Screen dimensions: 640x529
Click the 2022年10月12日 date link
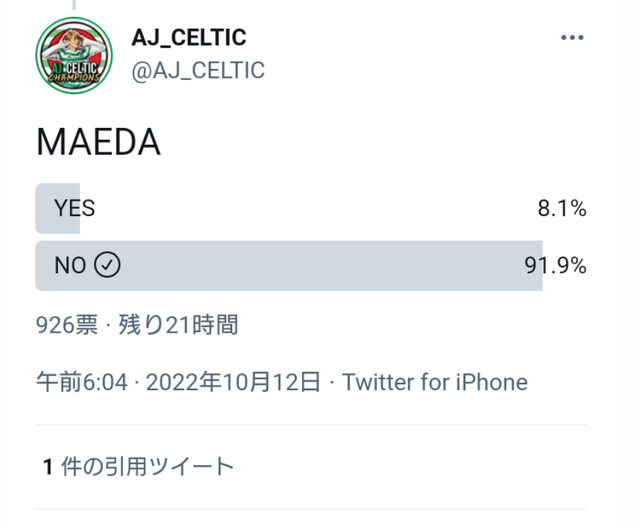pyautogui.click(x=233, y=382)
